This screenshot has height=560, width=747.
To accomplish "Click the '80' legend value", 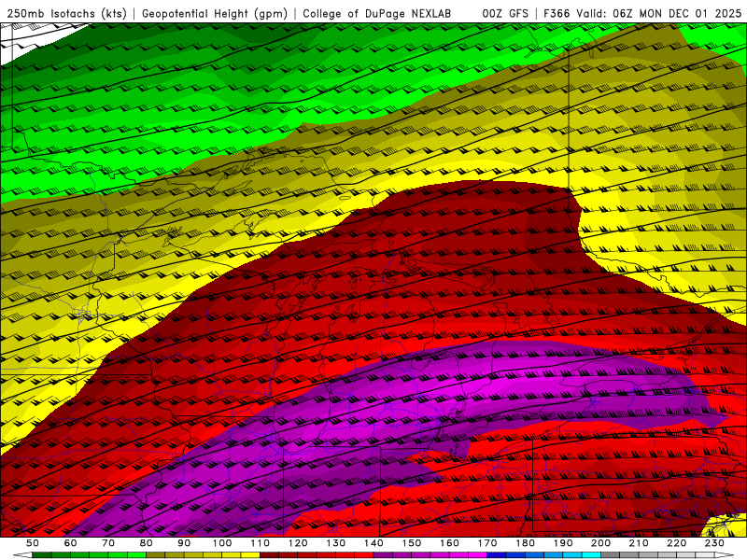I will [x=147, y=543].
